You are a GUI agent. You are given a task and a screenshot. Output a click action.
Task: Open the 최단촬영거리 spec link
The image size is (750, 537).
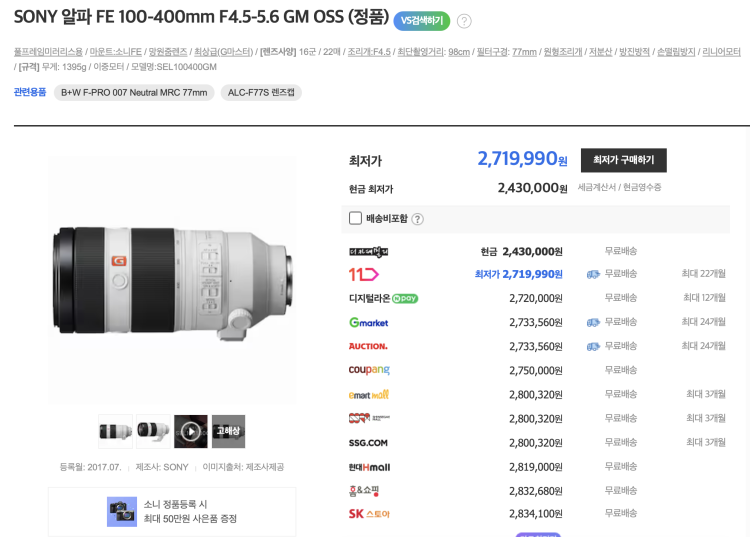click(x=420, y=52)
